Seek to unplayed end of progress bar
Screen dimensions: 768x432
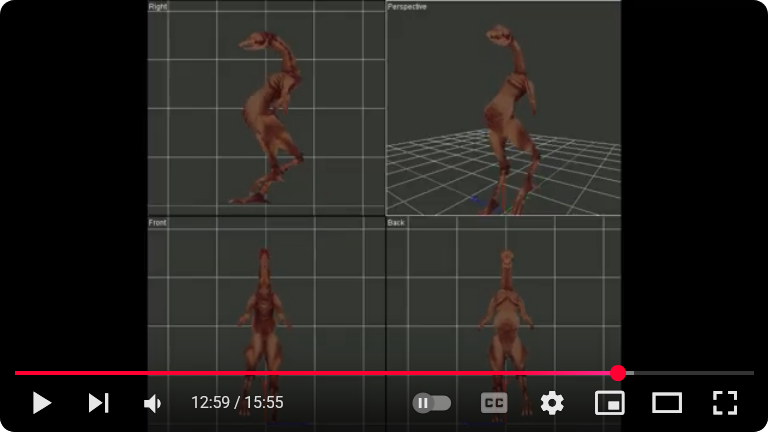pos(694,373)
